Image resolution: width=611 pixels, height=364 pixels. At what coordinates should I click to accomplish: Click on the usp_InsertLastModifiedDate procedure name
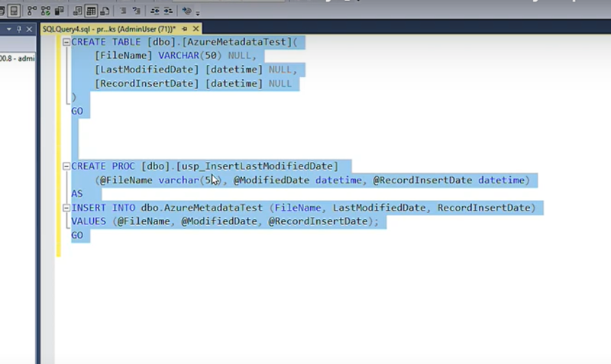pyautogui.click(x=257, y=166)
